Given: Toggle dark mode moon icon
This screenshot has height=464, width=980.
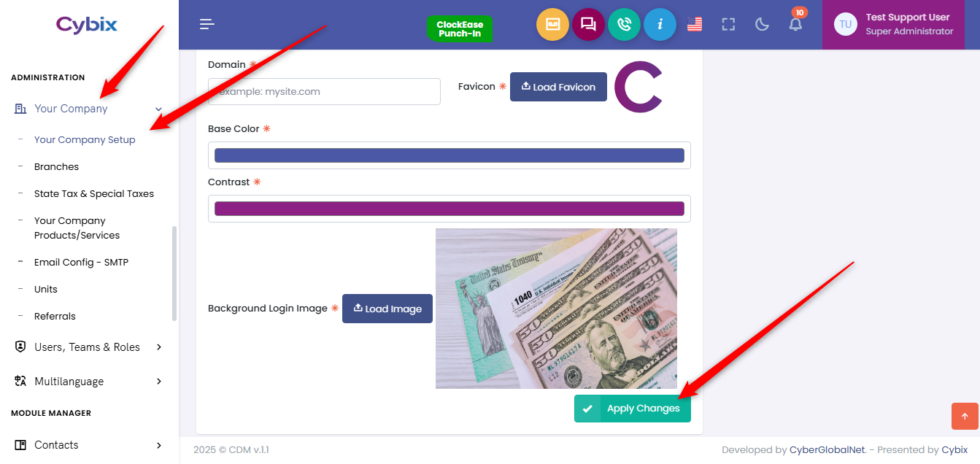Looking at the screenshot, I should point(762,24).
